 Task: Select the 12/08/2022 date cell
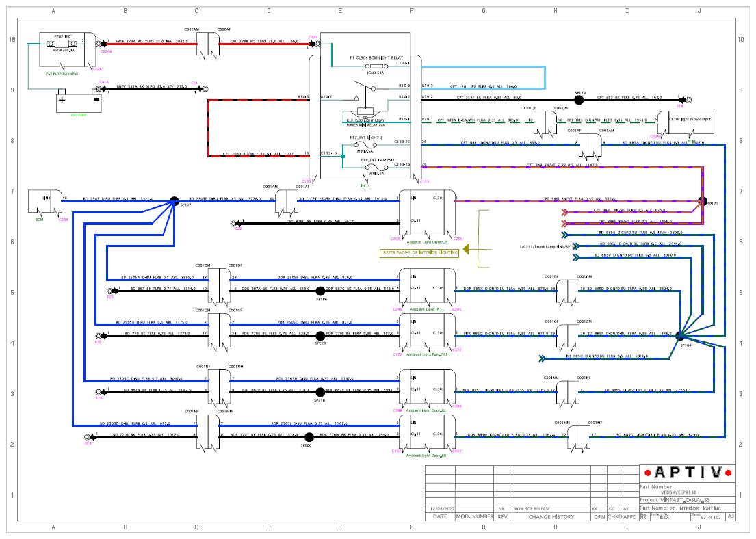point(440,509)
